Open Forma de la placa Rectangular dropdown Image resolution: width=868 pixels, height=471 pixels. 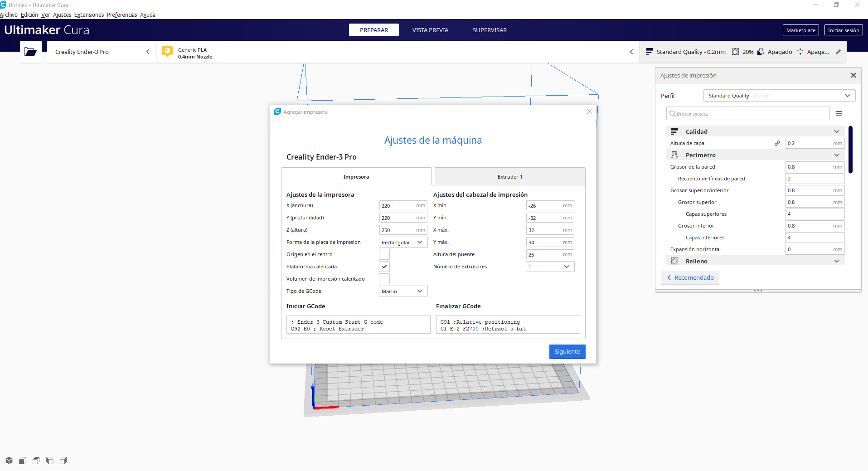click(x=403, y=242)
